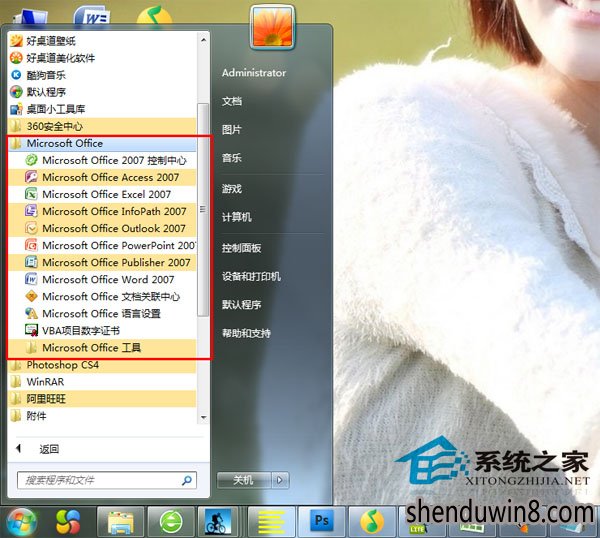This screenshot has height=538, width=600.
Task: Launch Word 2007 via its icon
Action: pyautogui.click(x=31, y=279)
